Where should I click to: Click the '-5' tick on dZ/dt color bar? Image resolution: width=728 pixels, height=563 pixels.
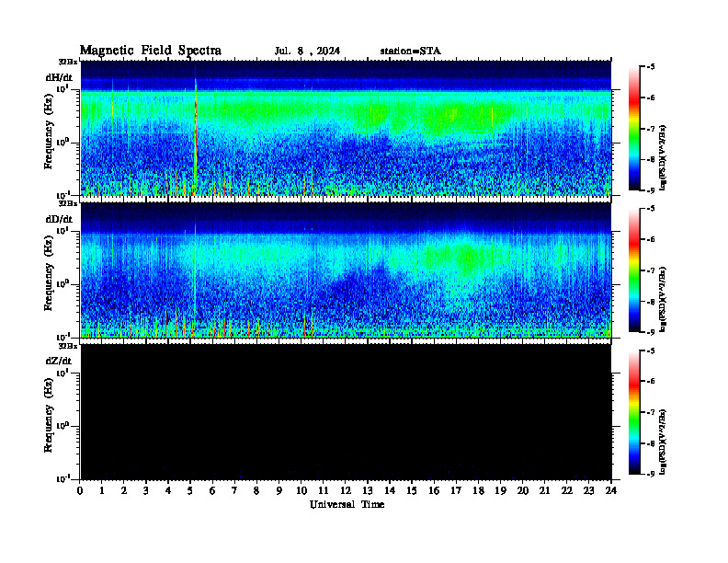coord(652,350)
